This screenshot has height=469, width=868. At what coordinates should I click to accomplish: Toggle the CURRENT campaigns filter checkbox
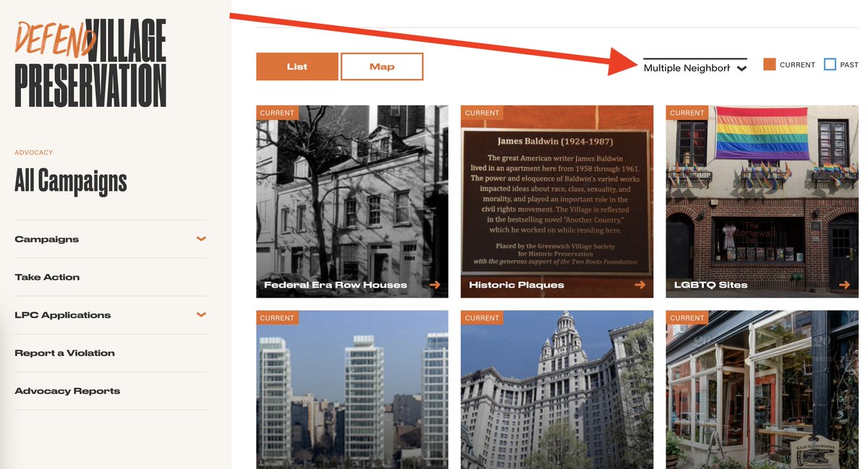770,64
